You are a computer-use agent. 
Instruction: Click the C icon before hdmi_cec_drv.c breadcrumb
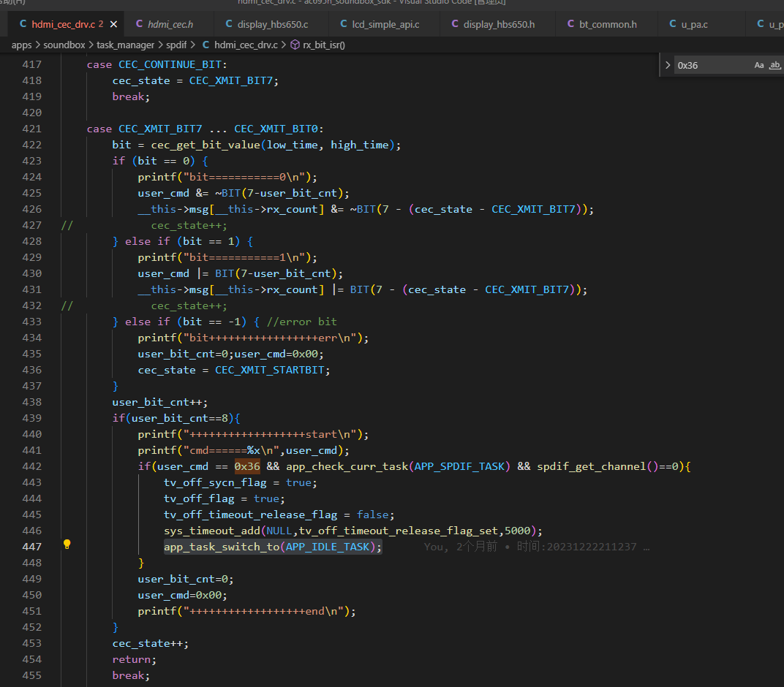pos(206,45)
